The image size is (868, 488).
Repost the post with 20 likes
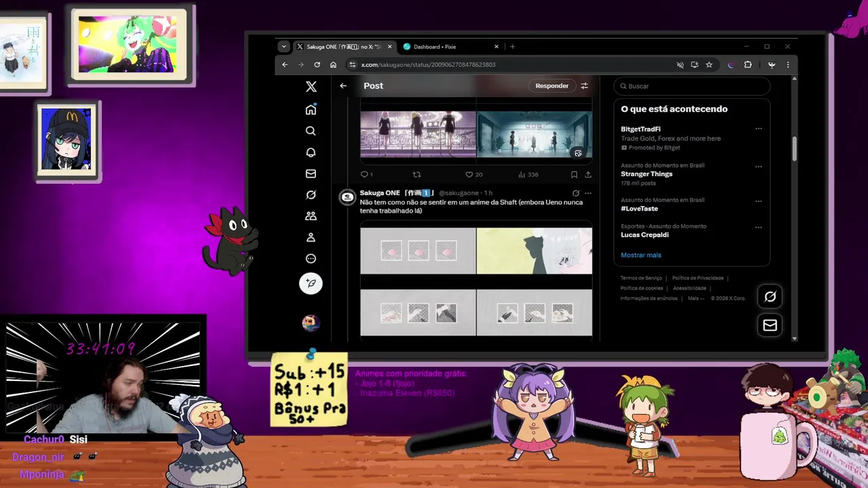pos(417,174)
